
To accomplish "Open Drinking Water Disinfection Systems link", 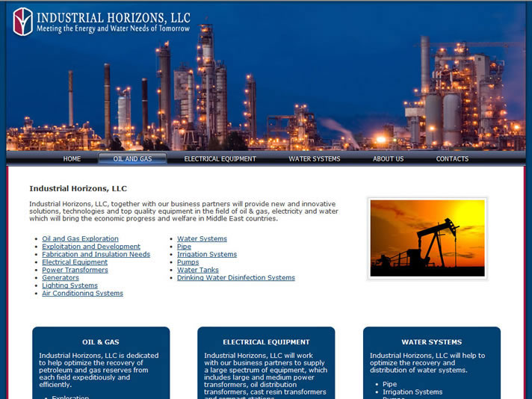I will pyautogui.click(x=235, y=278).
